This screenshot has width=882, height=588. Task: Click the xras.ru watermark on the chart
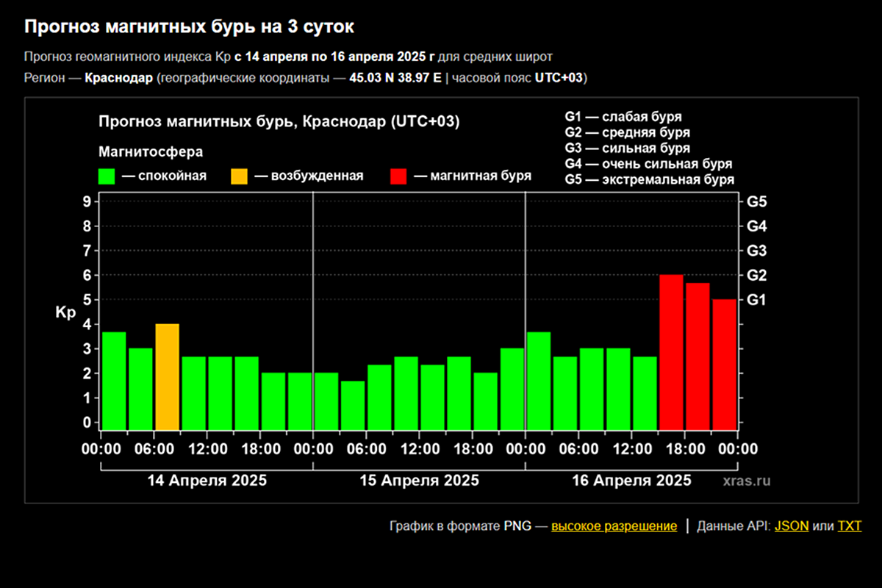point(747,481)
